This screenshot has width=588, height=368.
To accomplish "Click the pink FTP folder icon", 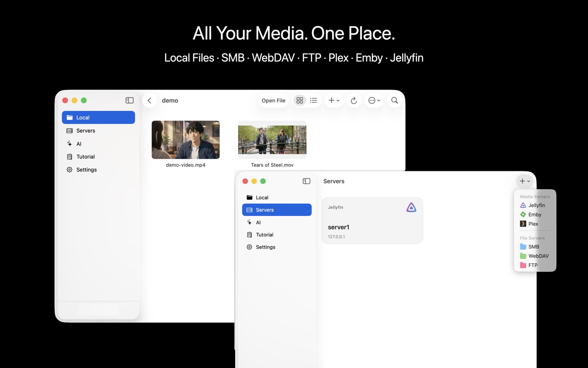I will [x=523, y=265].
